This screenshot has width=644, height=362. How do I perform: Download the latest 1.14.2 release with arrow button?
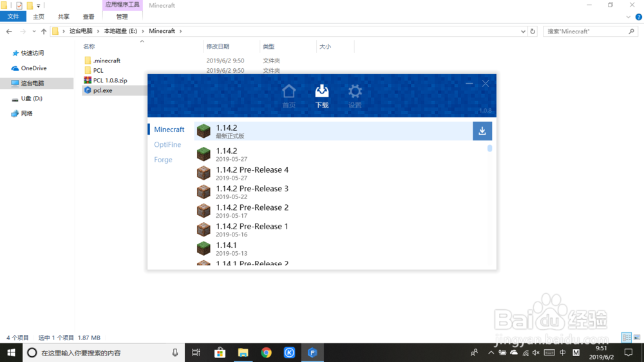coord(482,131)
